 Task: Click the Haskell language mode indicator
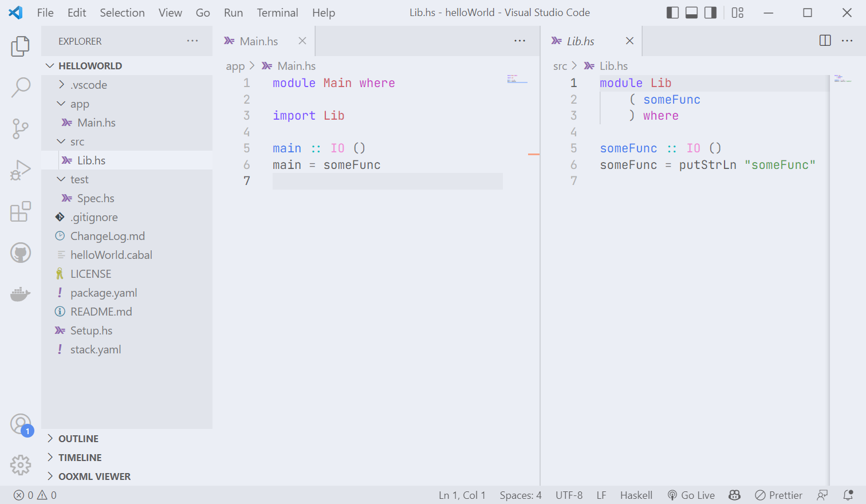pyautogui.click(x=636, y=494)
